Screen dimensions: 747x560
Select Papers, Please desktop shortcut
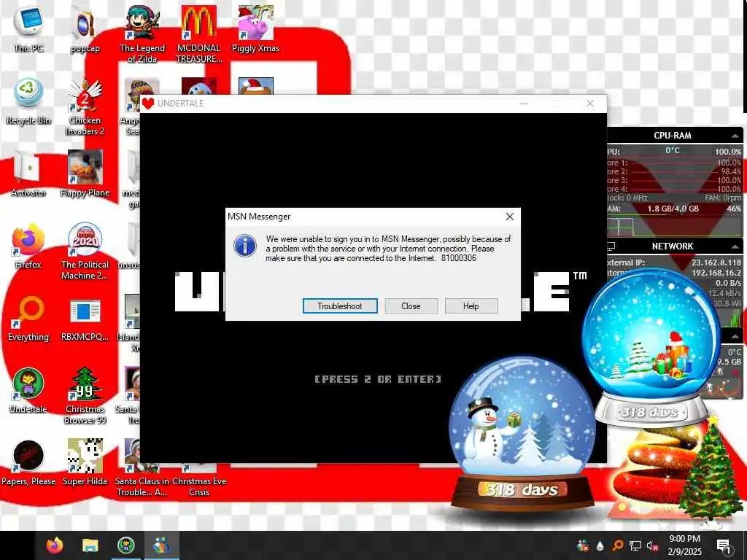pos(28,462)
